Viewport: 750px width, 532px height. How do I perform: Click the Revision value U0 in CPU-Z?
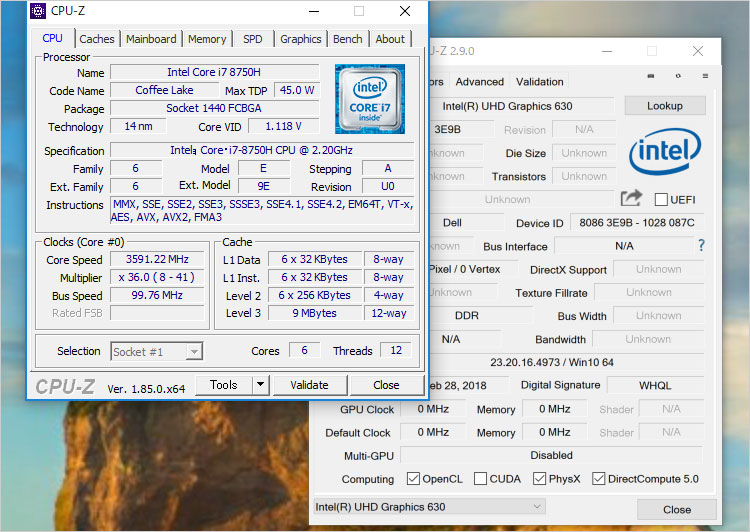(x=388, y=186)
